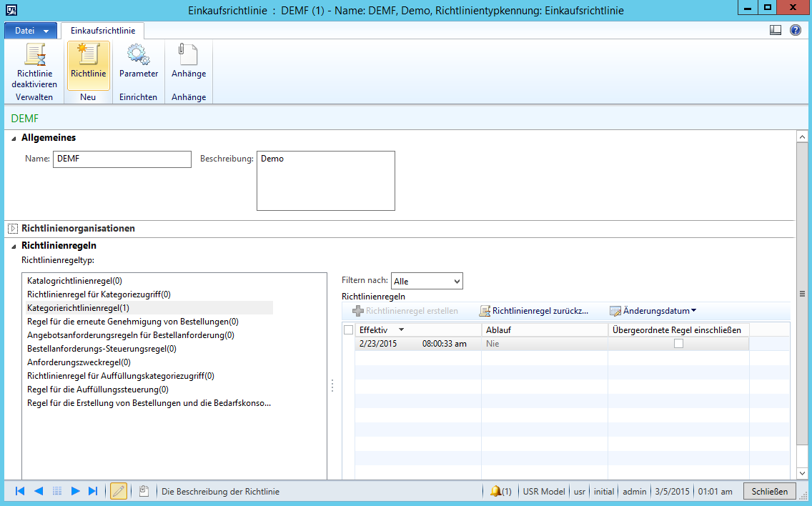Click the notification bell icon
812x506 pixels.
(x=495, y=491)
